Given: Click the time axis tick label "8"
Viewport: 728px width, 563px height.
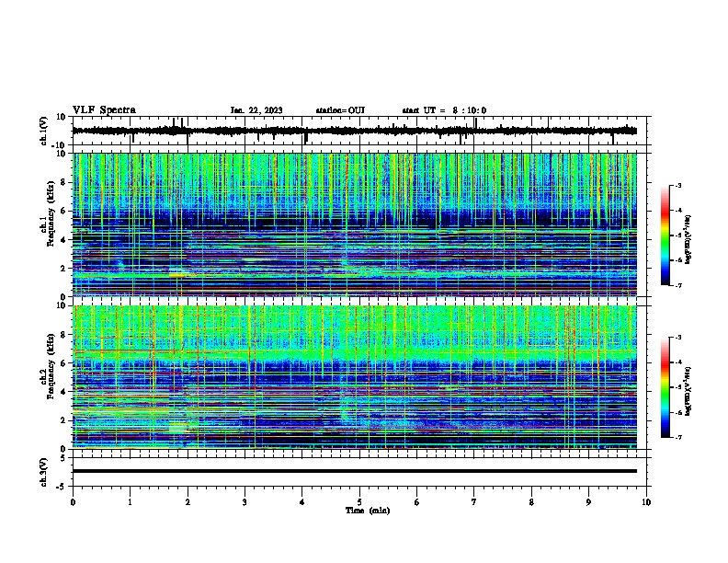Looking at the screenshot, I should [531, 502].
